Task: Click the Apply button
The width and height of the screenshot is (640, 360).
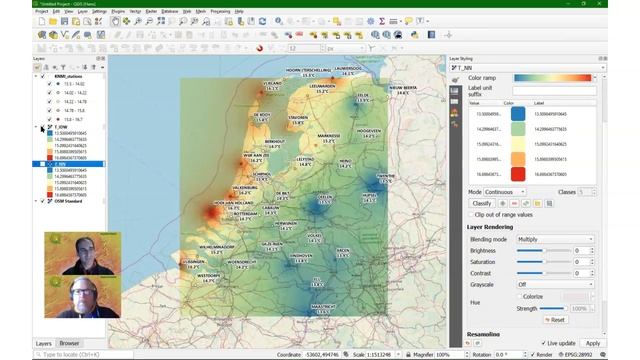Action: tap(593, 343)
